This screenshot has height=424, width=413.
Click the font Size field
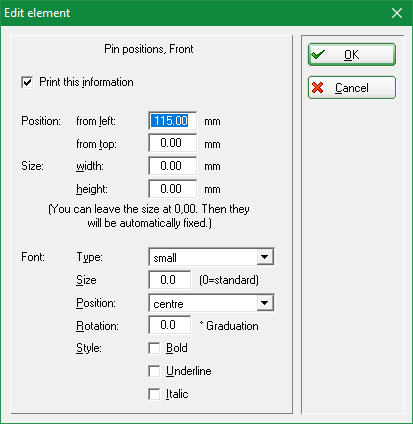(x=170, y=280)
